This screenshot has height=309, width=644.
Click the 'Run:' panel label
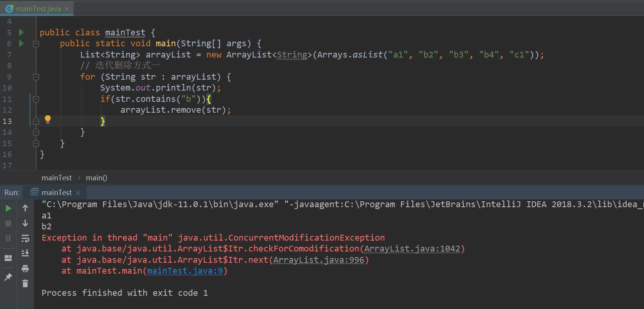[x=12, y=192]
